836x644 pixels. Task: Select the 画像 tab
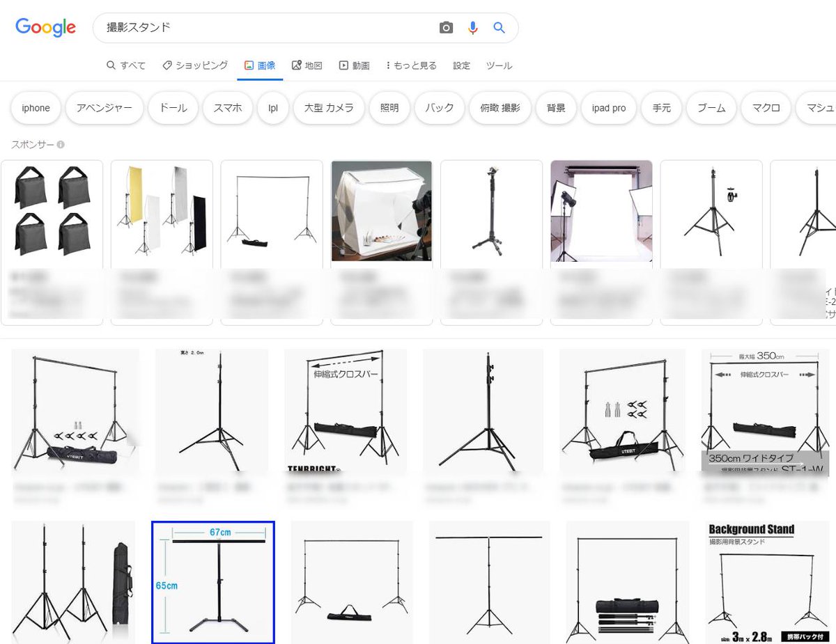coord(260,65)
